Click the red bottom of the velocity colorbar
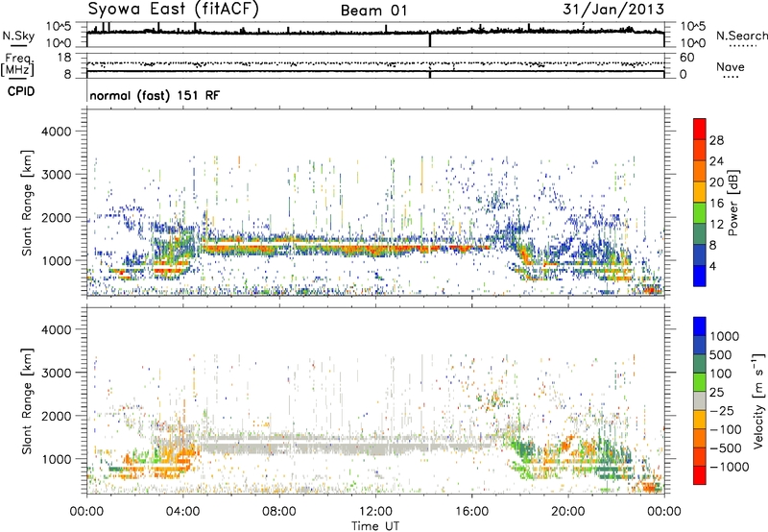768x532 pixels. click(x=700, y=475)
